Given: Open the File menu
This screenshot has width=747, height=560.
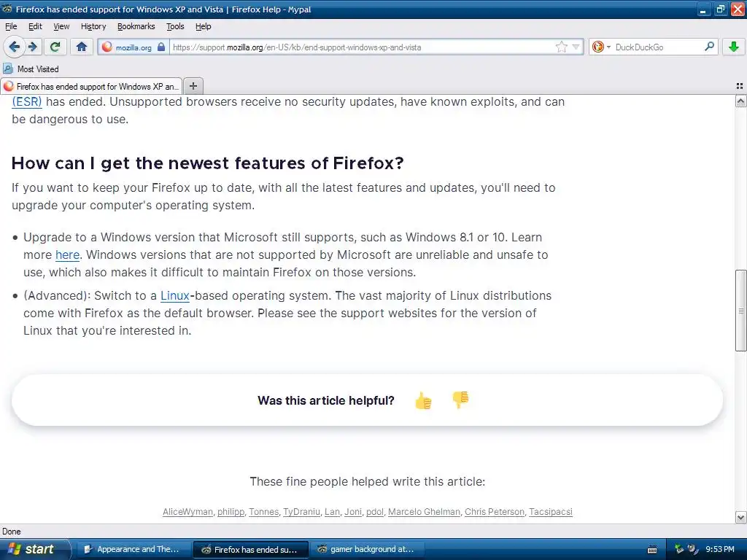Looking at the screenshot, I should (x=11, y=26).
